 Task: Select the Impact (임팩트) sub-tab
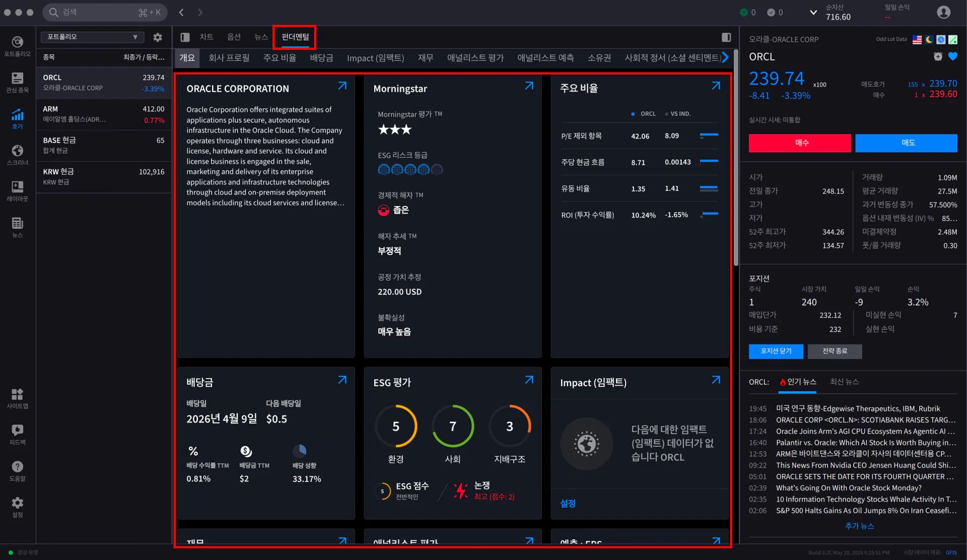(375, 58)
